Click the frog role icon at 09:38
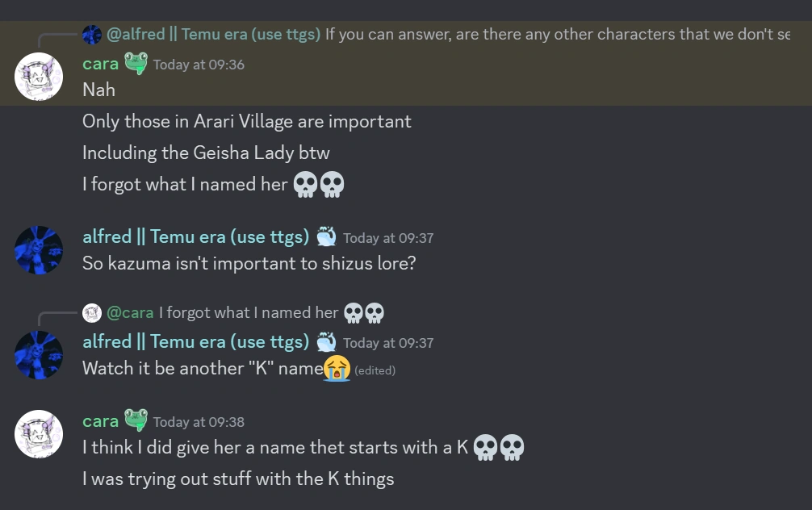The height and width of the screenshot is (510, 812). [136, 421]
